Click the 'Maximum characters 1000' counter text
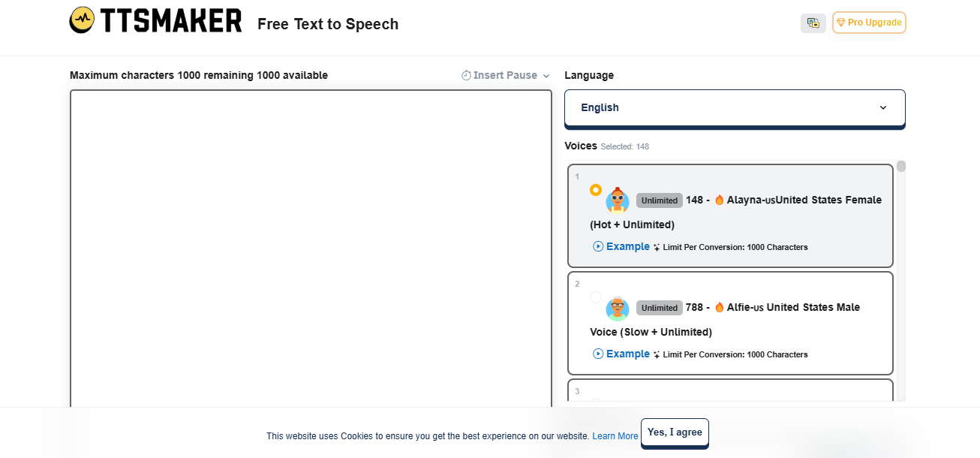The image size is (980, 458). point(199,75)
